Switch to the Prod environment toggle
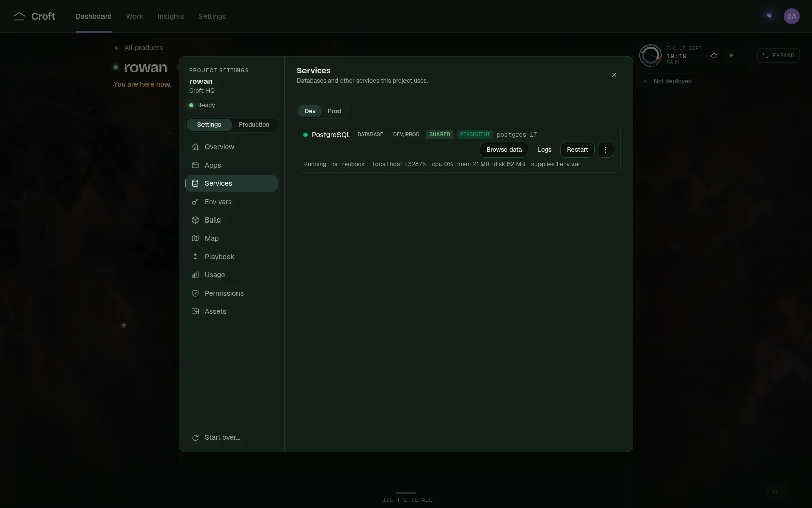This screenshot has height=508, width=812. pos(334,111)
